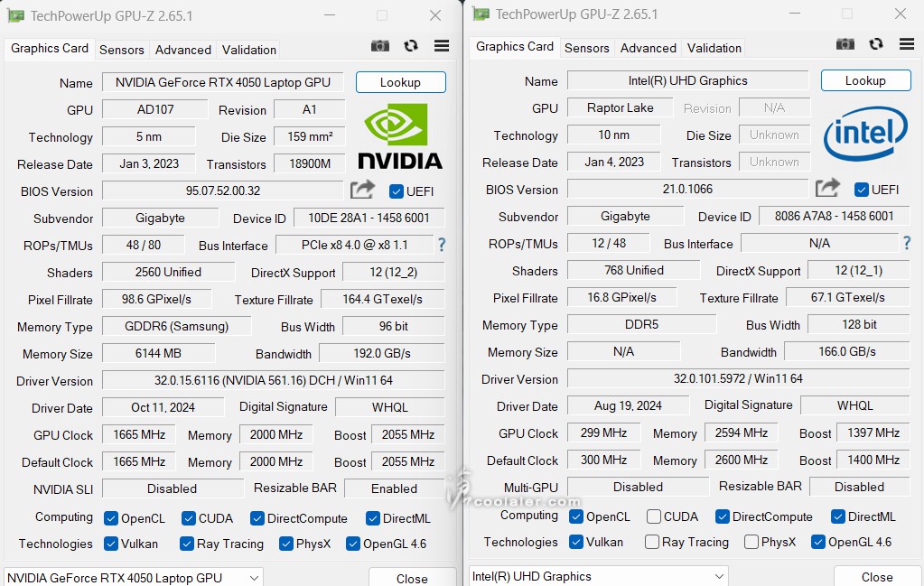Toggle PhysX checkbox in Intel window
The height and width of the screenshot is (586, 924).
[751, 542]
